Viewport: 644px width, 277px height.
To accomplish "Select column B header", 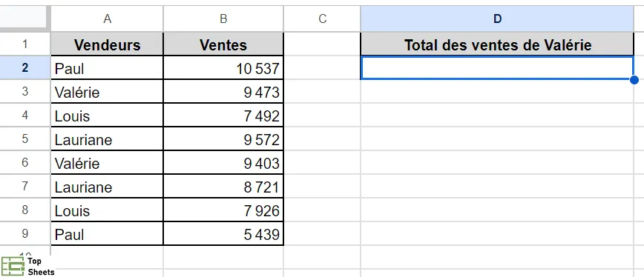I will coord(223,19).
